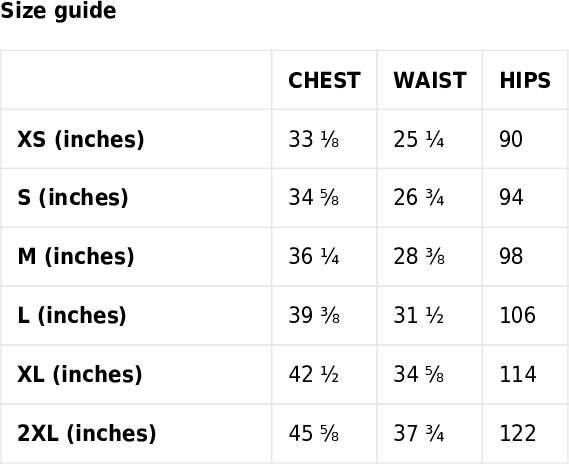569x464 pixels.
Task: Select the S waist value 26 ¾
Action: coord(419,198)
